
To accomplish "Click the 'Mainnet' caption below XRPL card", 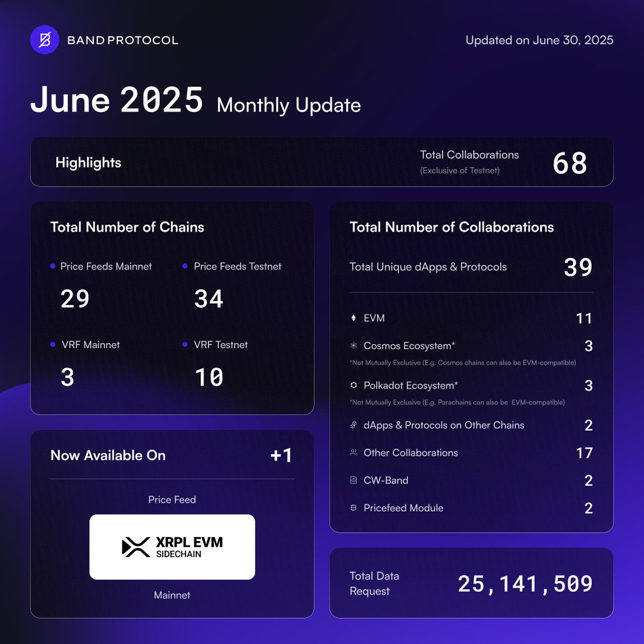I will [x=172, y=595].
